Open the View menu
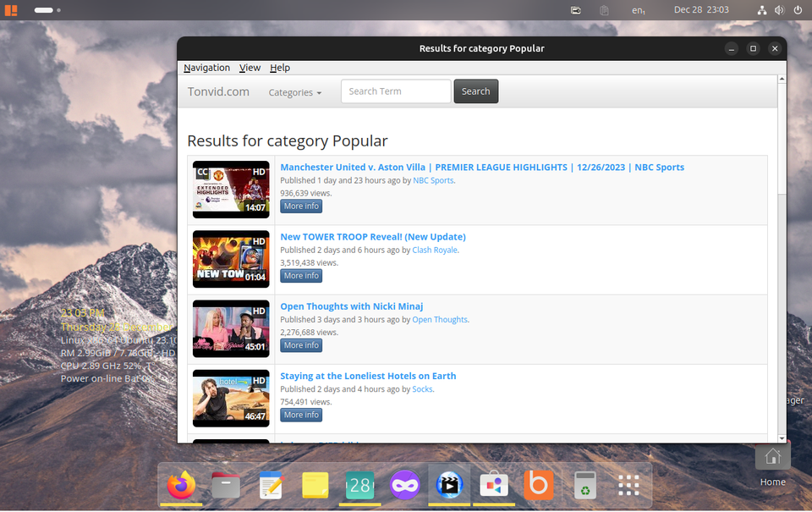This screenshot has width=812, height=512. click(x=250, y=68)
